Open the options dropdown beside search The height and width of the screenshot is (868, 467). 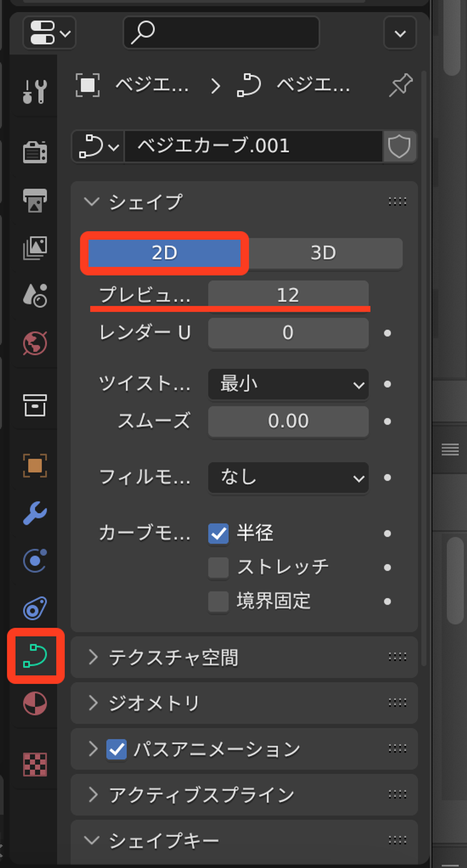click(400, 33)
